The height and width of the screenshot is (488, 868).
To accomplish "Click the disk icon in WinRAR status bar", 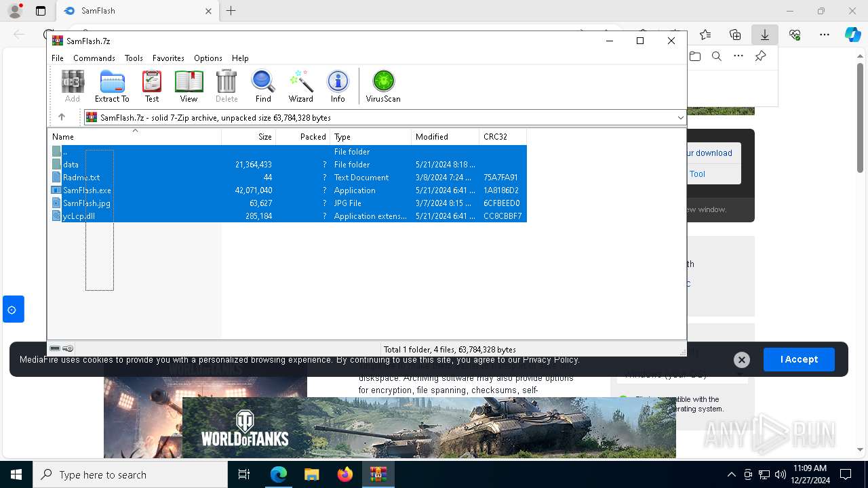I will pyautogui.click(x=55, y=348).
